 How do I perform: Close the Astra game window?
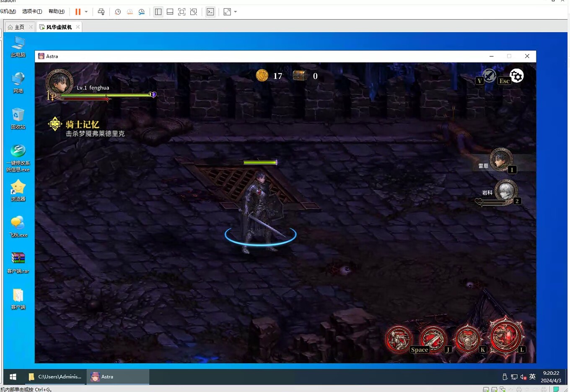tap(527, 56)
